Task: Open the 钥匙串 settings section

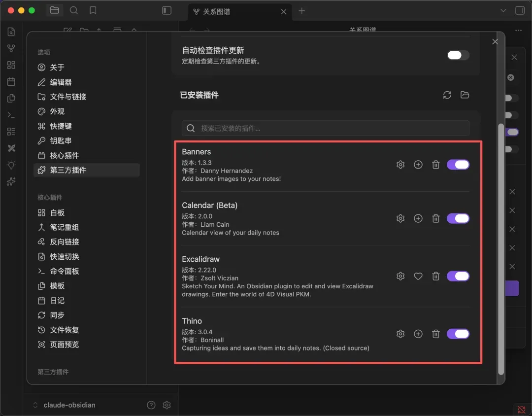Action: pos(87,140)
